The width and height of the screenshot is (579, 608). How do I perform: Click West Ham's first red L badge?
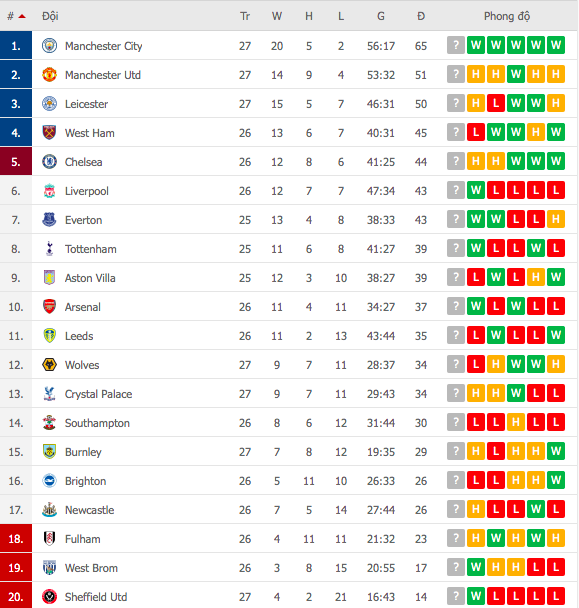click(476, 133)
